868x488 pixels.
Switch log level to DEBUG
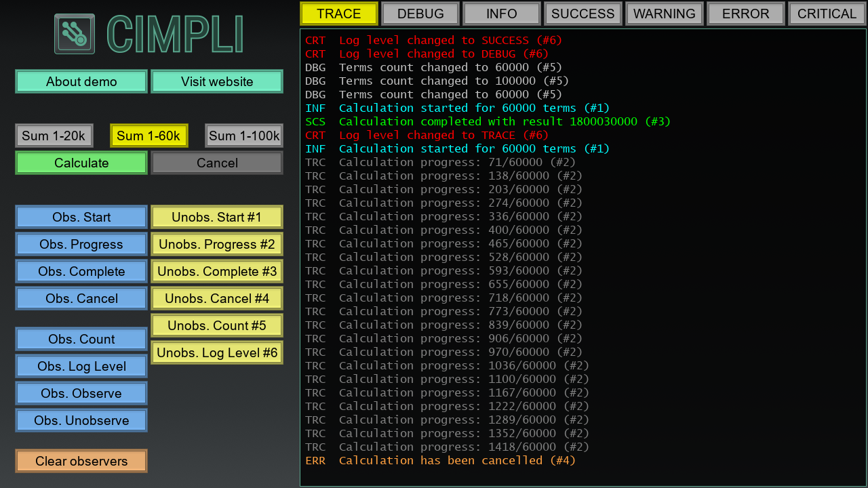point(420,14)
